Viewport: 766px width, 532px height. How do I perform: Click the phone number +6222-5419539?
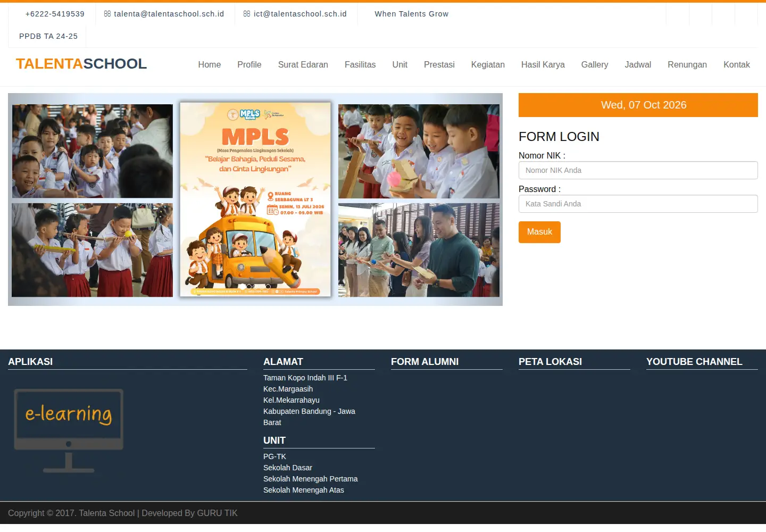[x=55, y=14]
